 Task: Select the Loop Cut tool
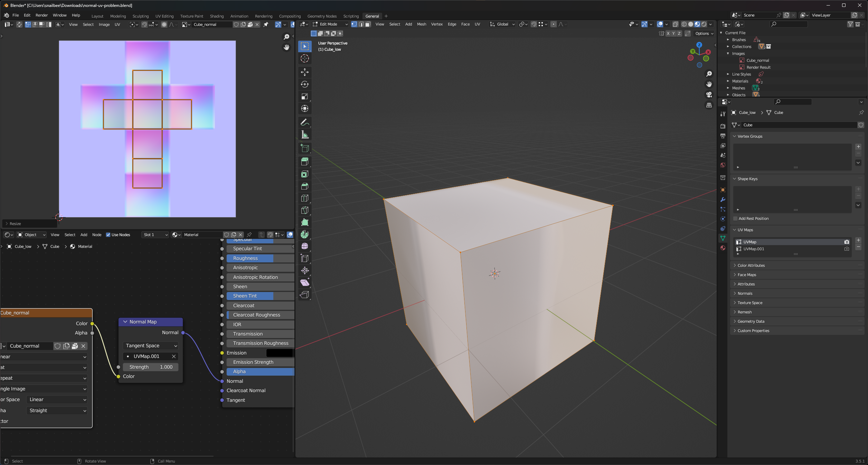click(x=305, y=198)
